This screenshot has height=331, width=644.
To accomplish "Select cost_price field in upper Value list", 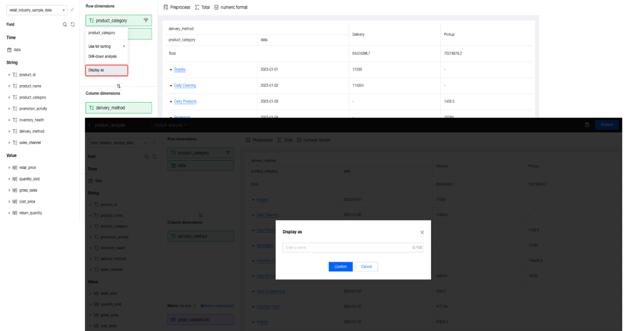I will pos(27,202).
